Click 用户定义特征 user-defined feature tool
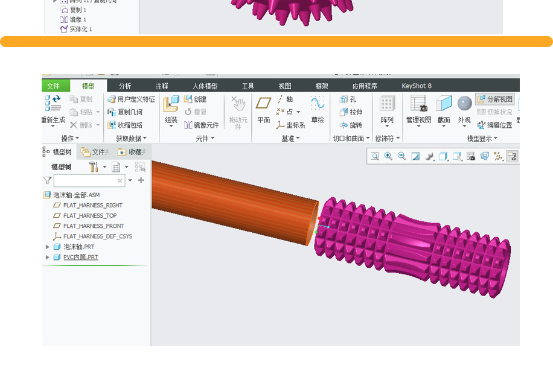553x392 pixels. point(132,100)
